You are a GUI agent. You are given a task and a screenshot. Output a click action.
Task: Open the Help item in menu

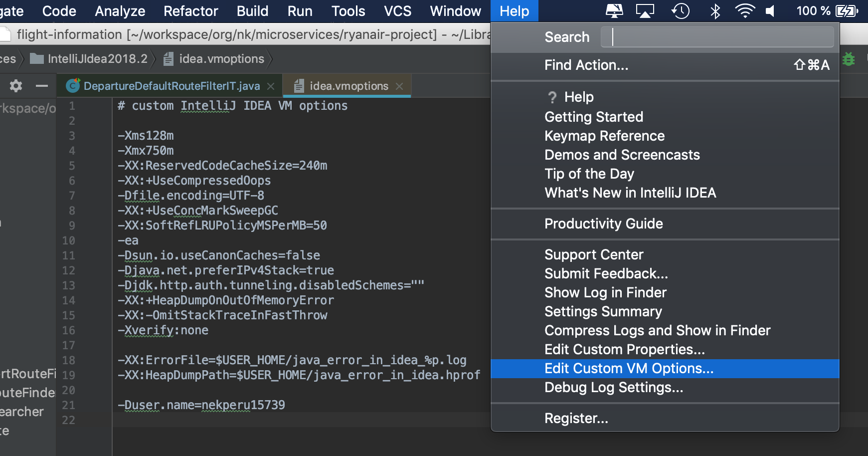[x=665, y=97]
